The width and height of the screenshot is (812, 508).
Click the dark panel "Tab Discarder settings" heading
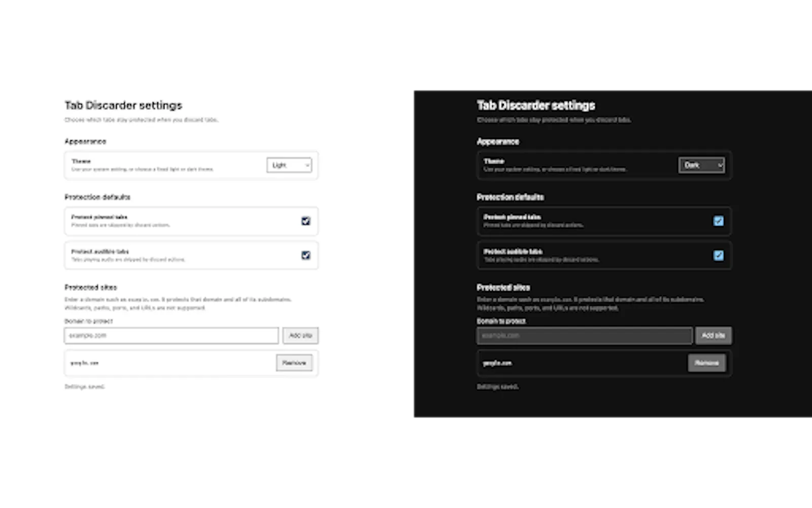(536, 106)
